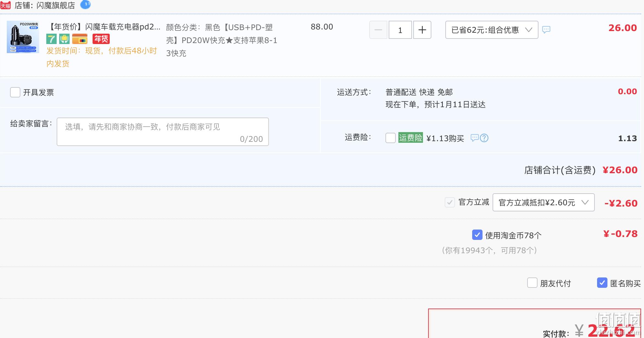
Task: Click the -¥2.60 discount amount
Action: (621, 203)
